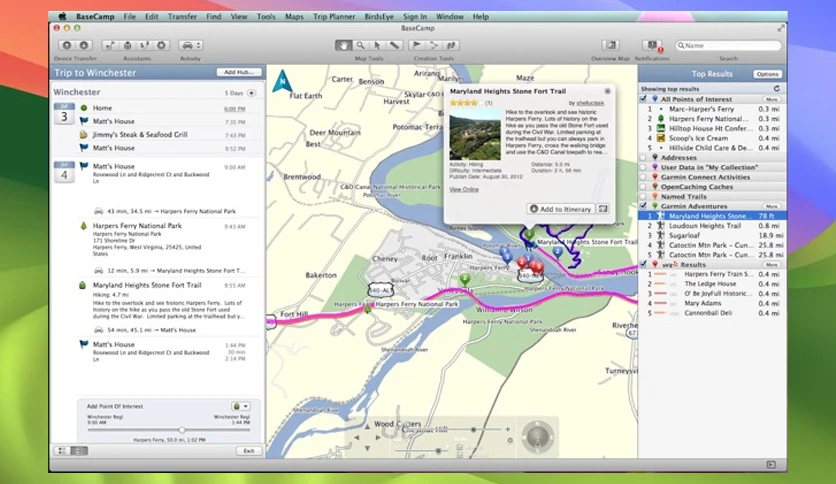The height and width of the screenshot is (484, 836).
Task: Open the BaseCamp application menu
Action: (95, 17)
